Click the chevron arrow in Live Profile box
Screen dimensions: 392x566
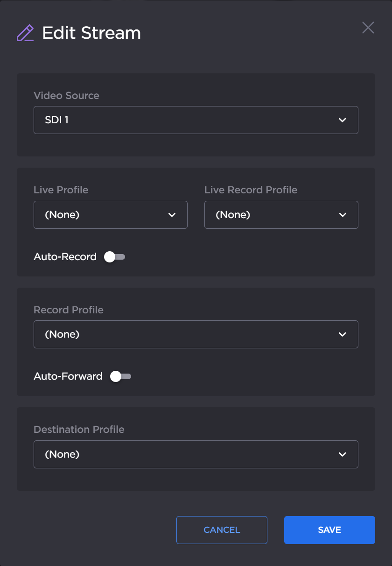172,215
